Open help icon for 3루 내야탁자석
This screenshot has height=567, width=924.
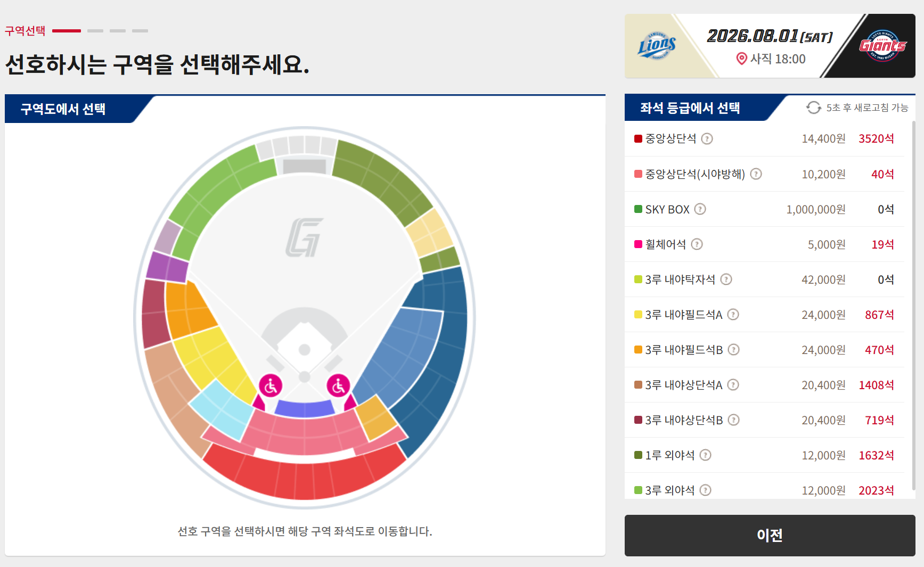[726, 280]
